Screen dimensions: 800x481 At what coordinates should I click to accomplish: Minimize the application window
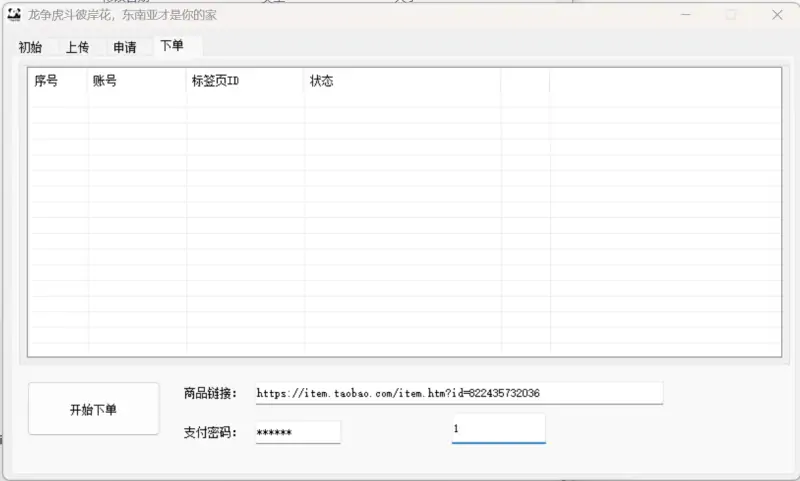pos(685,15)
